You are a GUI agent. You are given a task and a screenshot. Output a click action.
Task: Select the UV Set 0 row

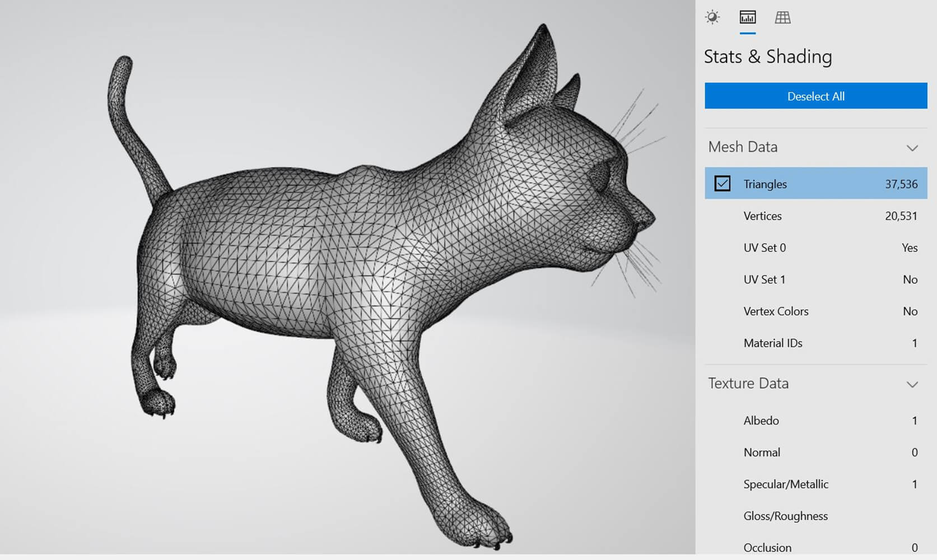point(815,248)
